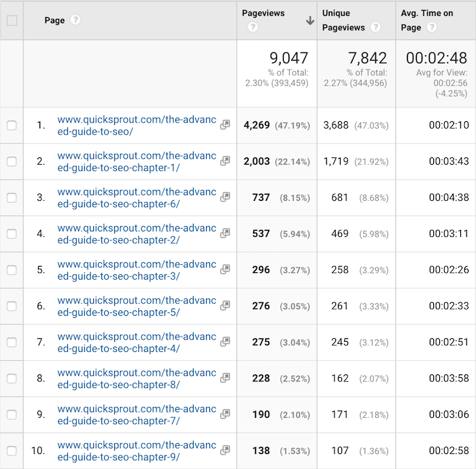The image size is (476, 469).
Task: Check row 3 chapter-6 checkbox
Action: click(x=12, y=197)
